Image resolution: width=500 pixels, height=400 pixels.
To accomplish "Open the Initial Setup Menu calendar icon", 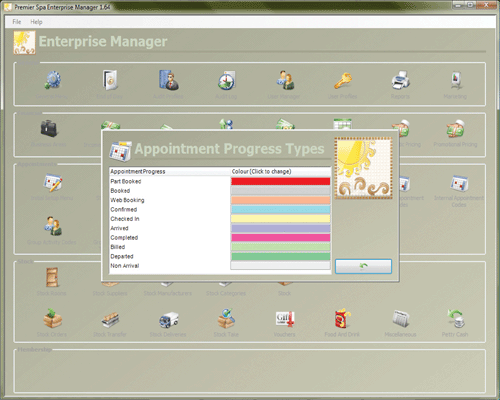I will (x=52, y=182).
